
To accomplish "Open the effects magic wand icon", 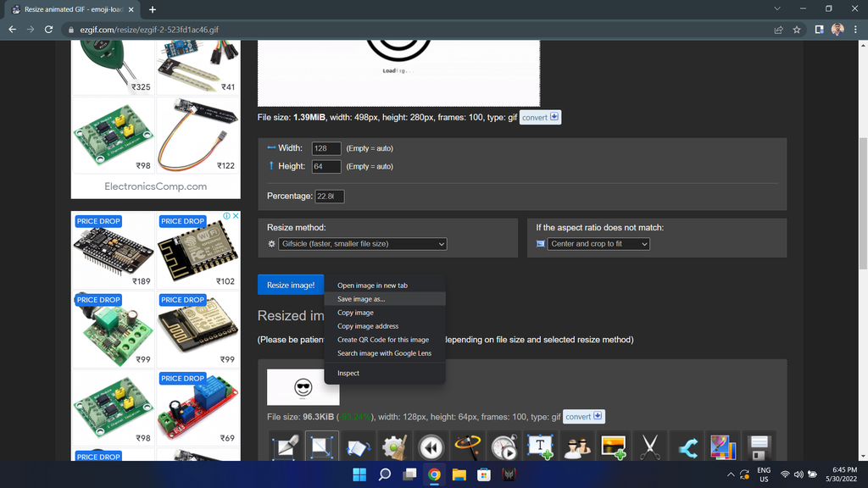I will (x=467, y=446).
